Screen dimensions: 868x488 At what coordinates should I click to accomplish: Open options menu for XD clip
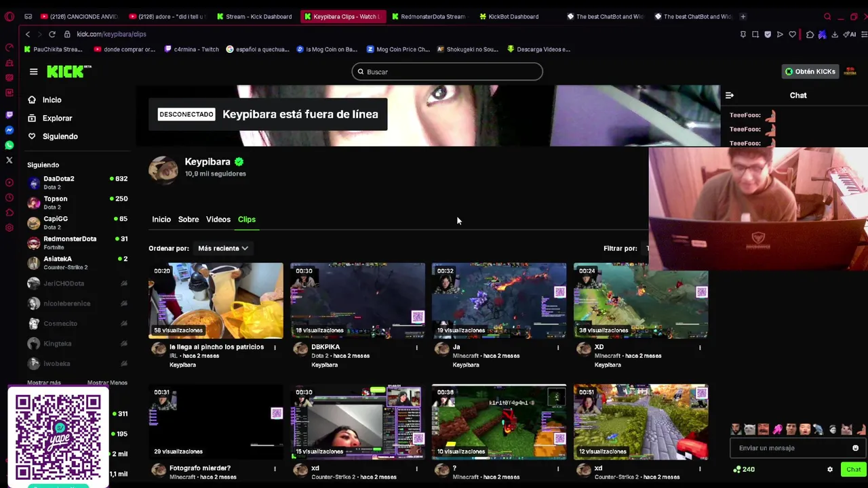pyautogui.click(x=700, y=348)
